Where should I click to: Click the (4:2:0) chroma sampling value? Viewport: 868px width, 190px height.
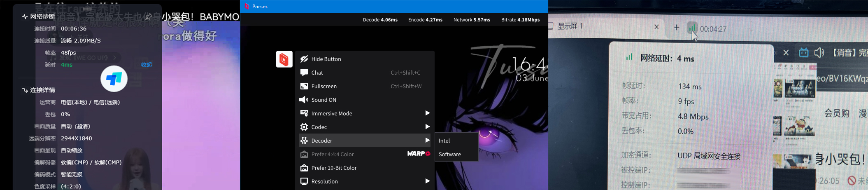pos(71,186)
